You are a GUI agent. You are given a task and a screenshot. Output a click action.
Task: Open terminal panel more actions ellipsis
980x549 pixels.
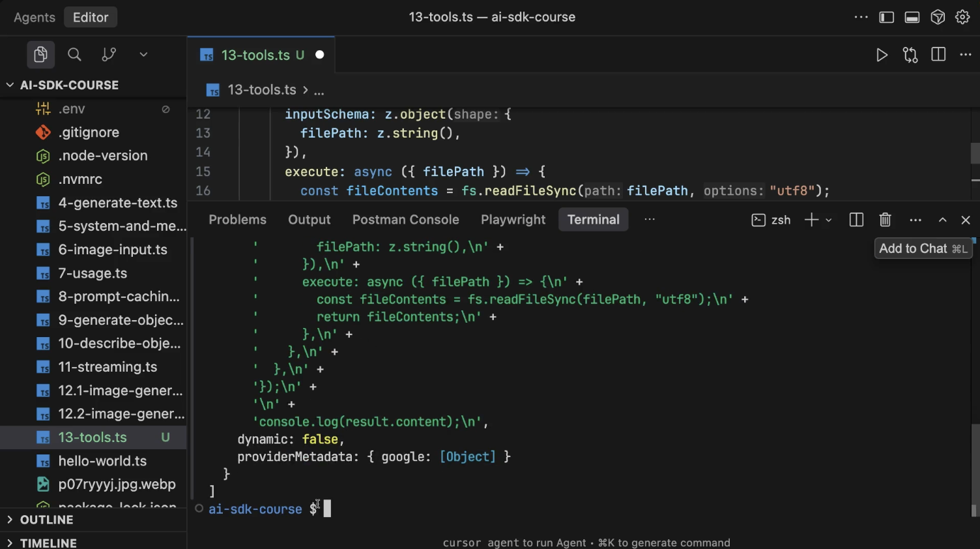pos(915,220)
